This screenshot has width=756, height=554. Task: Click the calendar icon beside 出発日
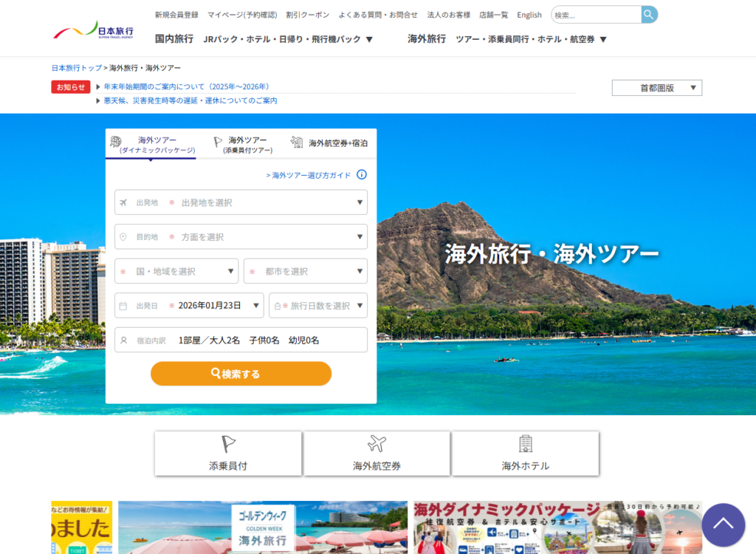click(x=123, y=306)
